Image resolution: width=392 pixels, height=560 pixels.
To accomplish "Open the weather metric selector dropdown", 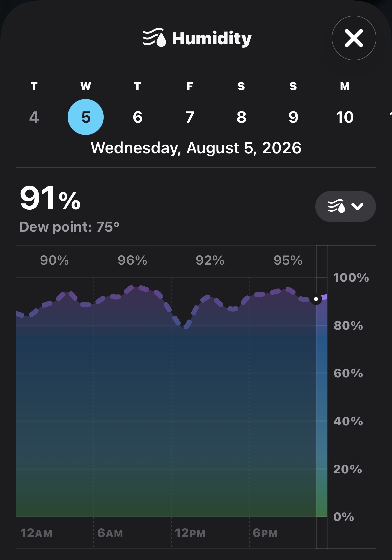I will [345, 206].
